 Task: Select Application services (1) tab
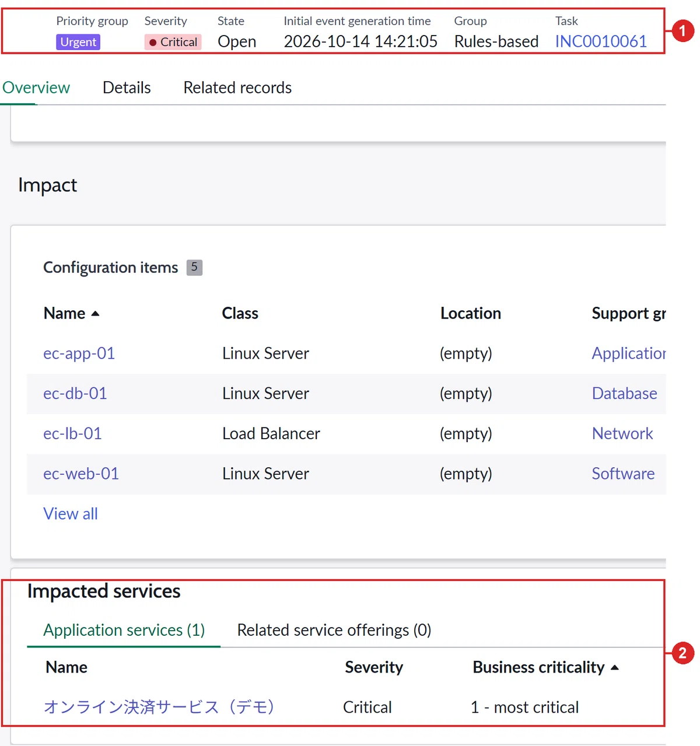pyautogui.click(x=124, y=630)
